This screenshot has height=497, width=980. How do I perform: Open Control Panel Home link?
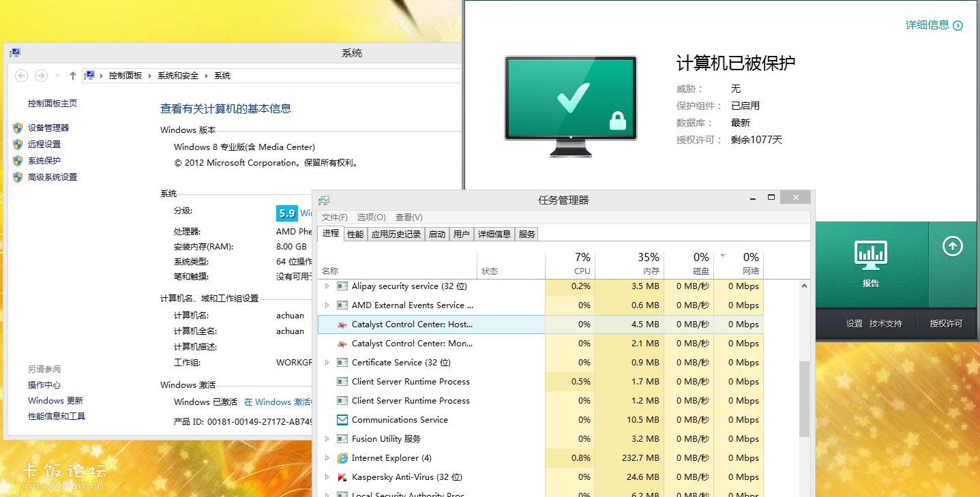pos(53,104)
